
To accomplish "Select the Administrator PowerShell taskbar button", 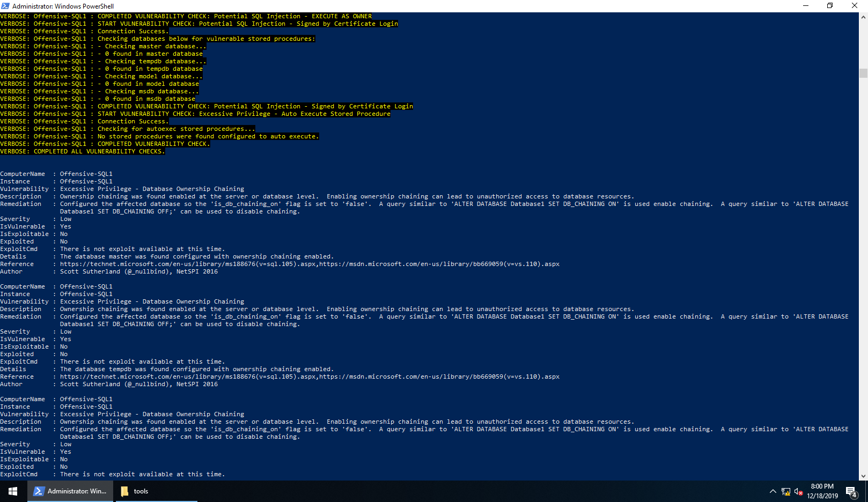I will (70, 491).
